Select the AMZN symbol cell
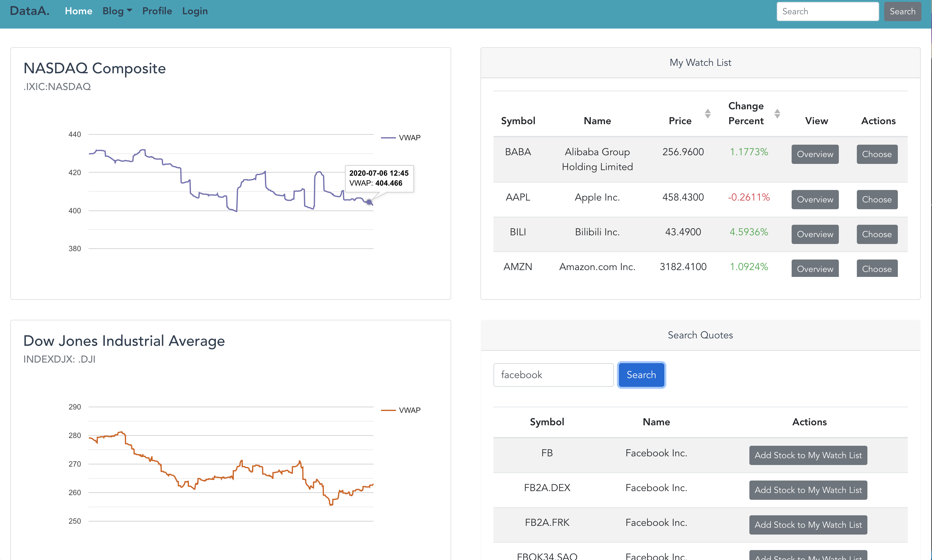 point(518,266)
